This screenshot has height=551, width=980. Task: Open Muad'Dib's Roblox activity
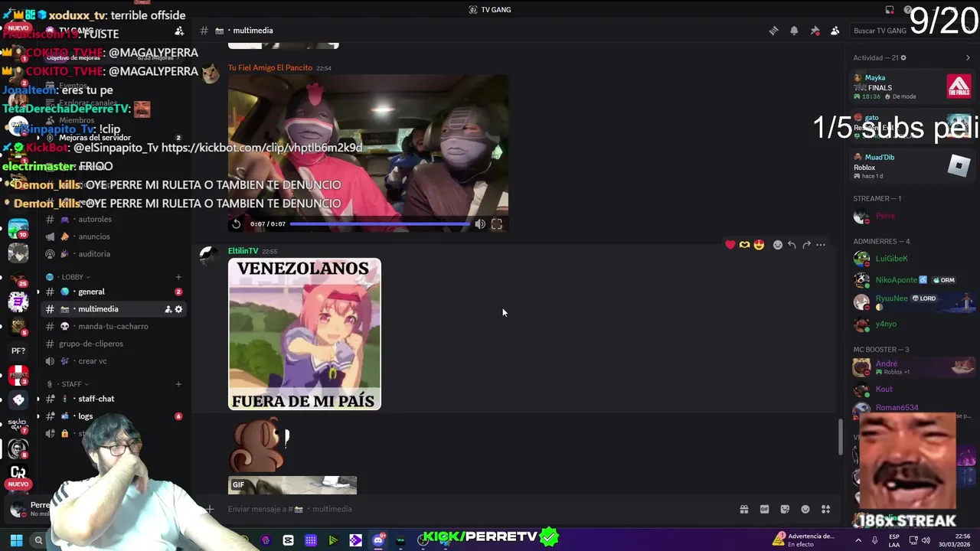[912, 166]
